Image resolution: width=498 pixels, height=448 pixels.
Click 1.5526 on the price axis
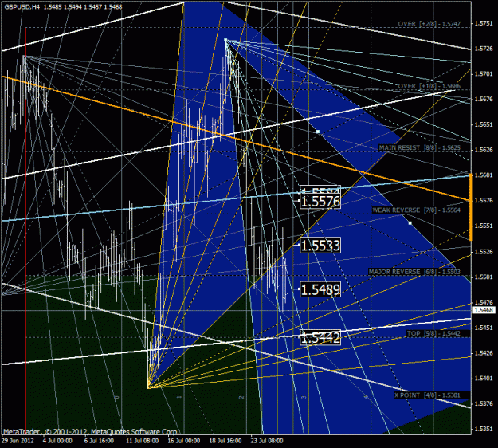coord(484,252)
